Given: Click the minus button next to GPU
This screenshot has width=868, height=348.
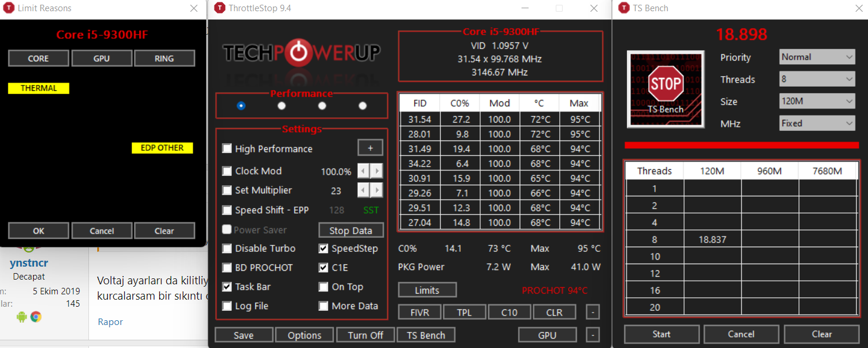Looking at the screenshot, I should point(593,335).
